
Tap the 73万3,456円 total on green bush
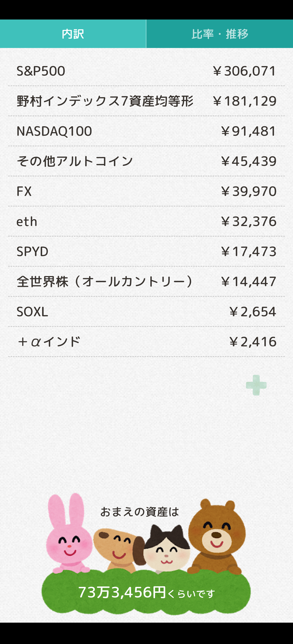(x=122, y=593)
